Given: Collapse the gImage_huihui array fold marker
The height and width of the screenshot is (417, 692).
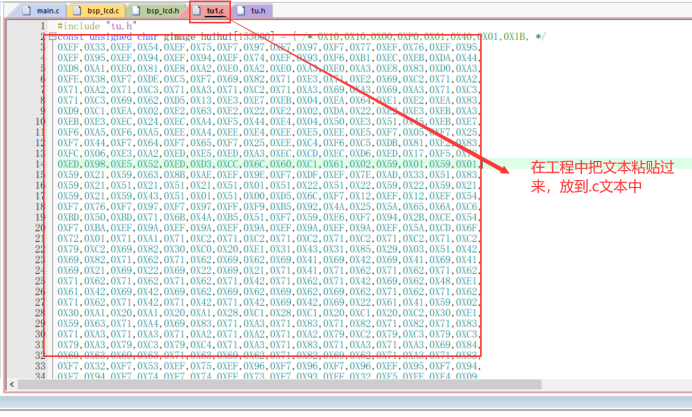Looking at the screenshot, I should tap(52, 37).
